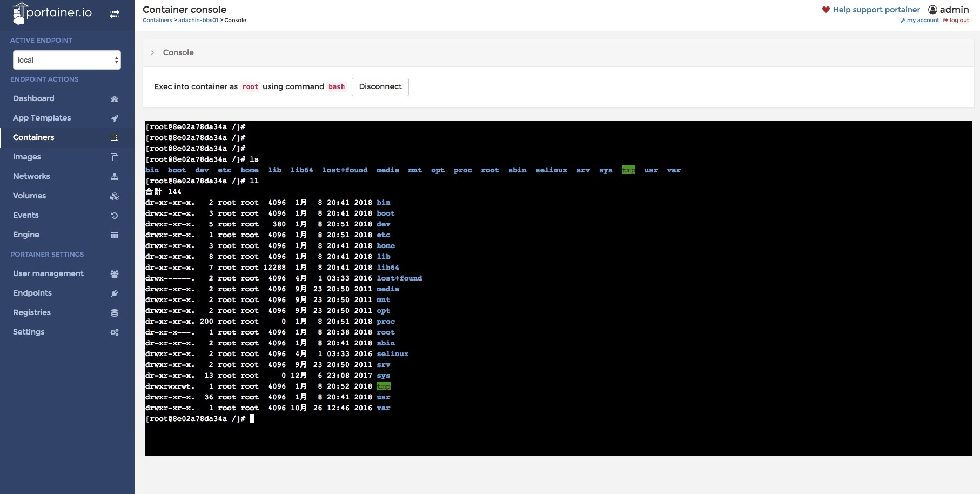Click the Containers list icon
980x494 pixels.
click(115, 138)
